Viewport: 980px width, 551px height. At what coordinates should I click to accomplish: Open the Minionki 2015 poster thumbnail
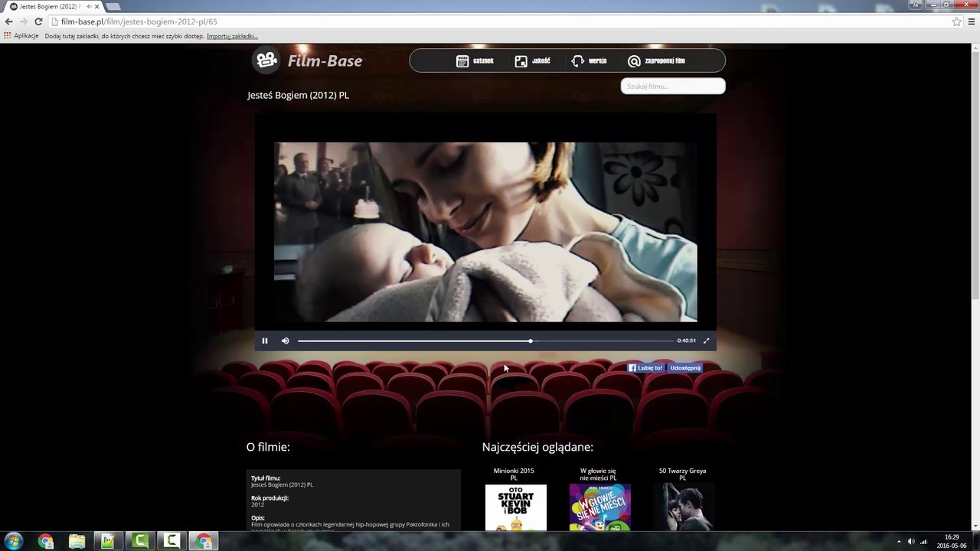click(516, 507)
